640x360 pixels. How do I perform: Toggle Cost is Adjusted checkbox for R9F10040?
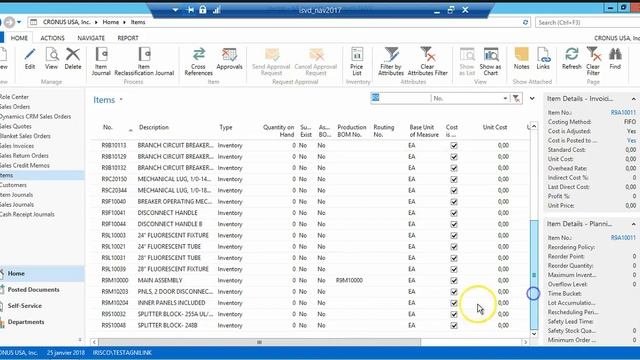pyautogui.click(x=454, y=202)
